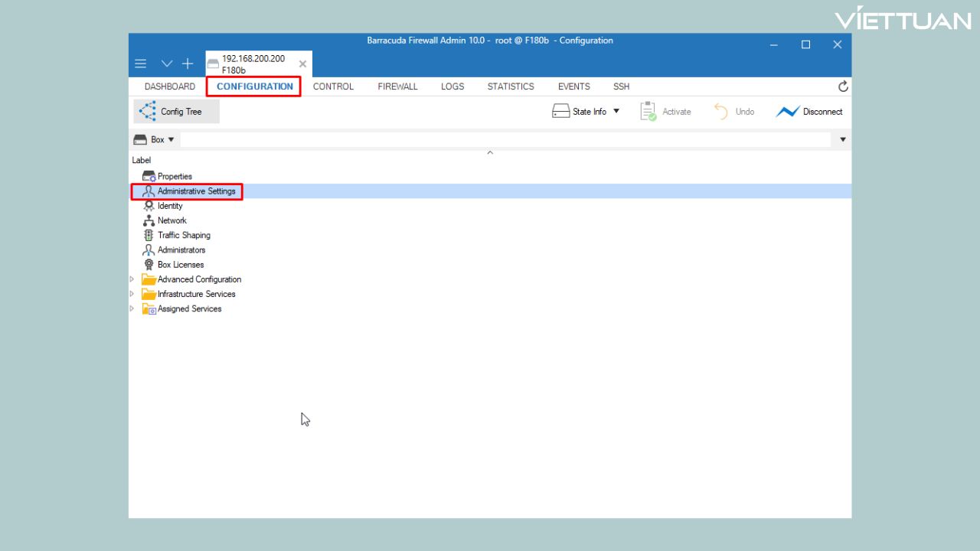Open the State Info dropdown
This screenshot has width=980, height=551.
click(586, 112)
